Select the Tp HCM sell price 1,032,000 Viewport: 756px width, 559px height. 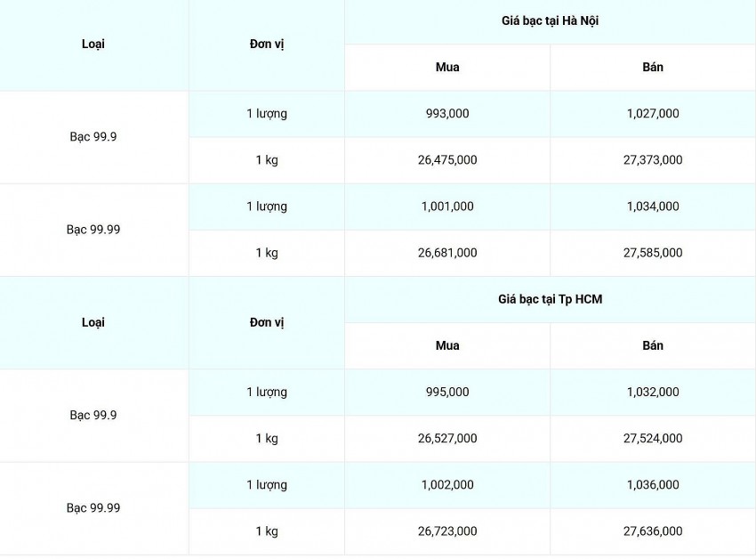coord(653,392)
